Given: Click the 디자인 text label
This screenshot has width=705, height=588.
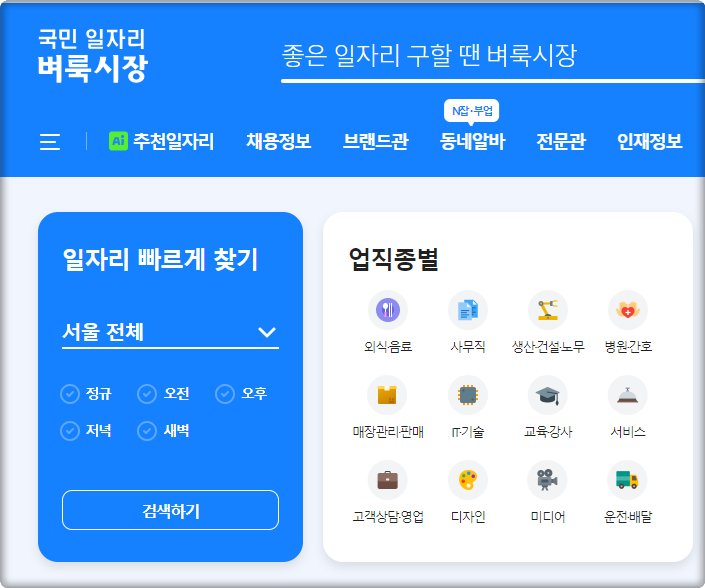Looking at the screenshot, I should [x=468, y=517].
